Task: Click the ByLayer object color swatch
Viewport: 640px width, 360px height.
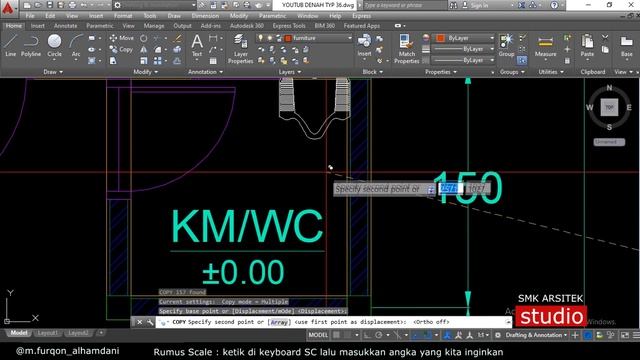Action: pos(440,38)
